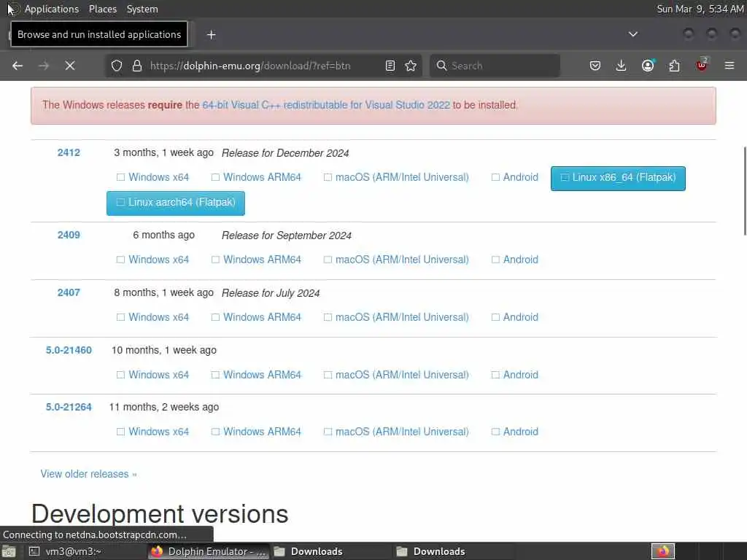Download 5.0-21264 Android build
Viewport: 747px width, 560px height.
[515, 432]
